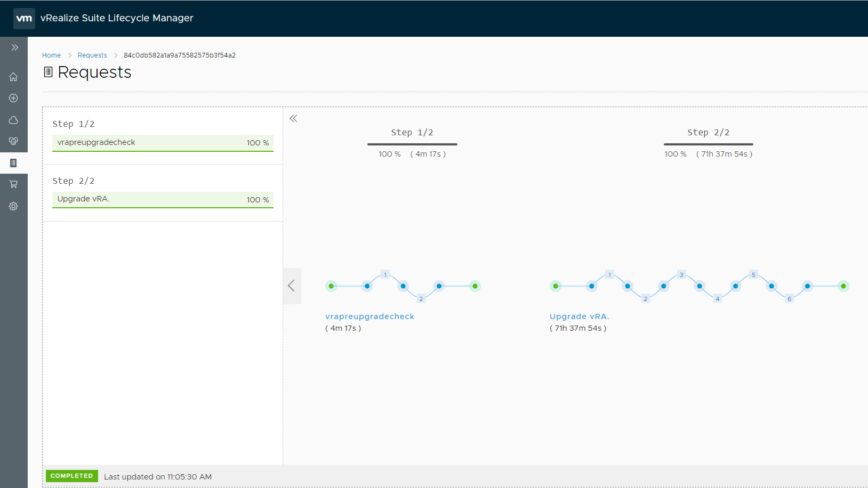Collapse the step list panel

pos(293,118)
